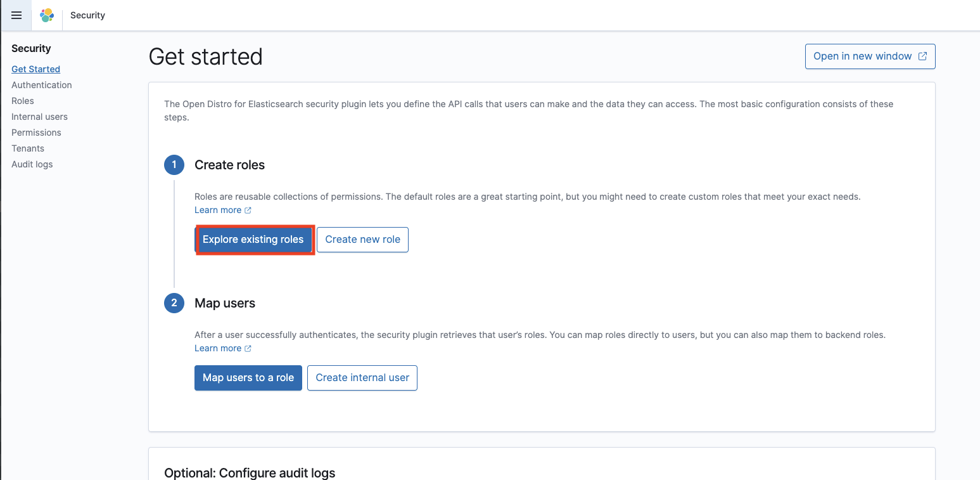Navigate to Permissions page
Viewport: 980px width, 480px height.
[36, 133]
